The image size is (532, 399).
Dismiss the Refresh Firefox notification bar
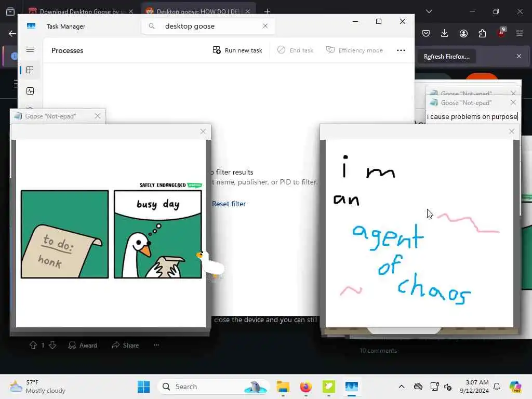(x=519, y=56)
